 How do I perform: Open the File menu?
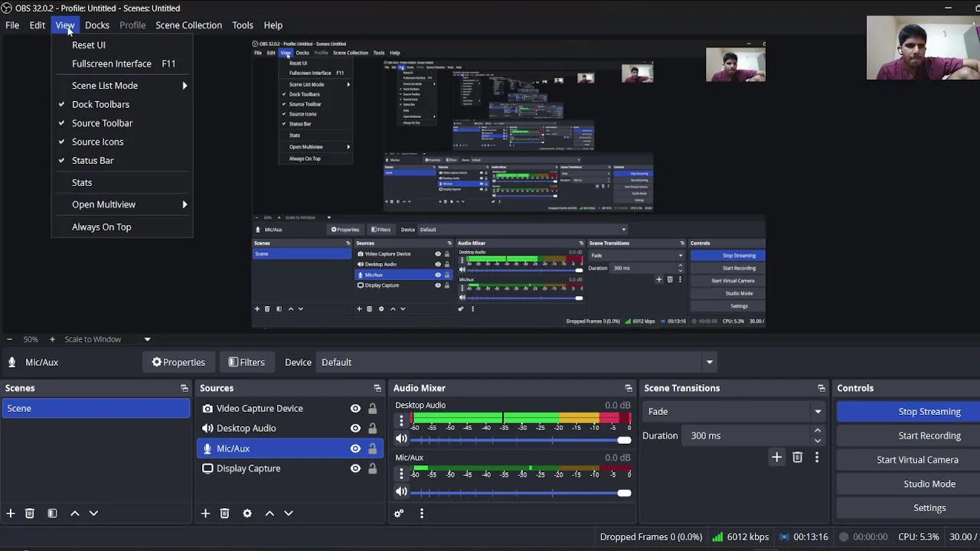click(12, 25)
